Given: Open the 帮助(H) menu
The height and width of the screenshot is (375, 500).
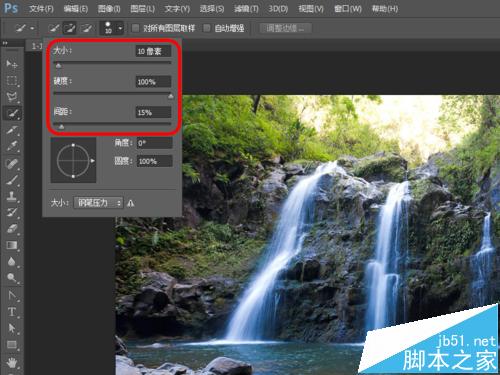Looking at the screenshot, I should click(x=385, y=9).
